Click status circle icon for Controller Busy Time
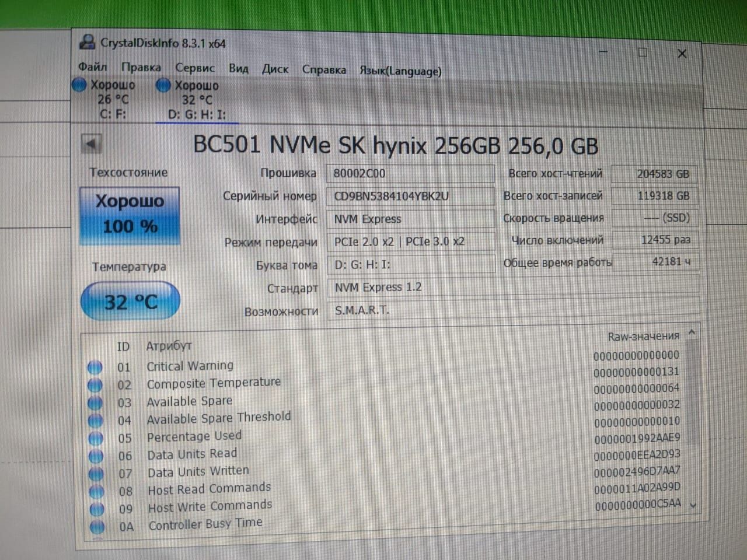 point(97,527)
